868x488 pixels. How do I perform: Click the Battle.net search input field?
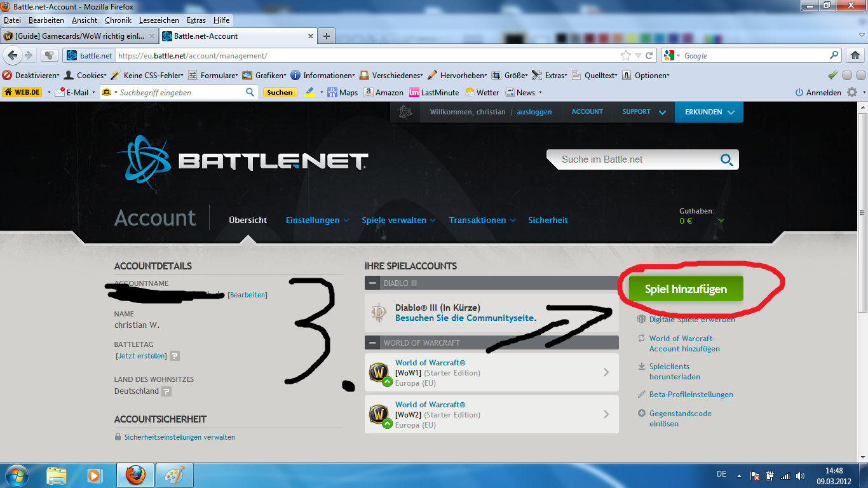pos(635,159)
